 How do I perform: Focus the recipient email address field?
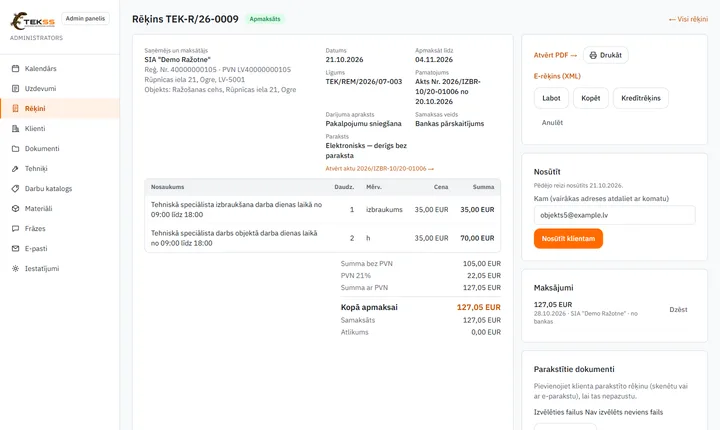pyautogui.click(x=614, y=215)
